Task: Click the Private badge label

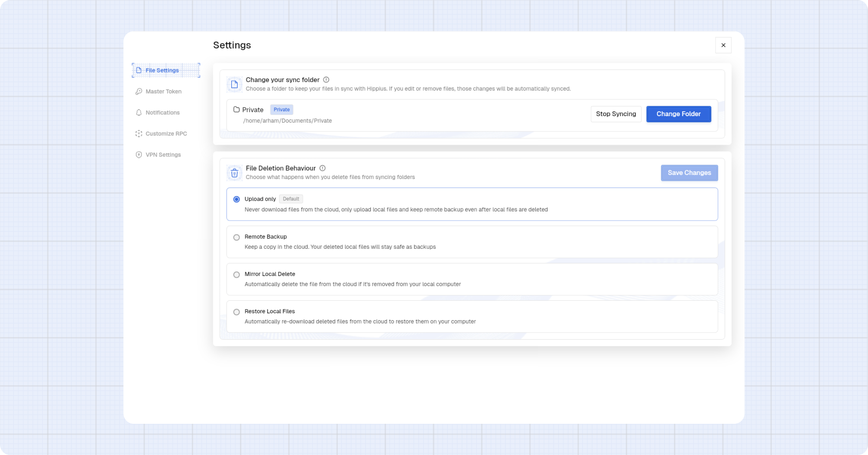Action: pos(282,110)
